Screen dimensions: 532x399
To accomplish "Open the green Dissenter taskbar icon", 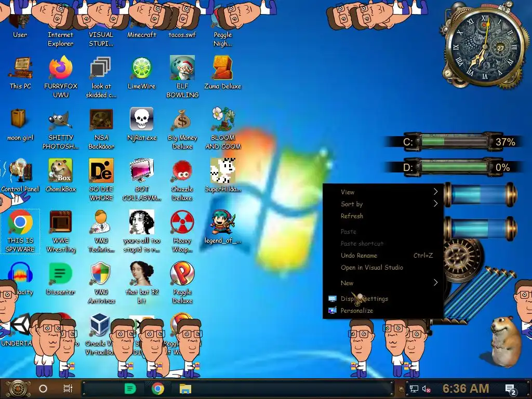I will point(130,389).
